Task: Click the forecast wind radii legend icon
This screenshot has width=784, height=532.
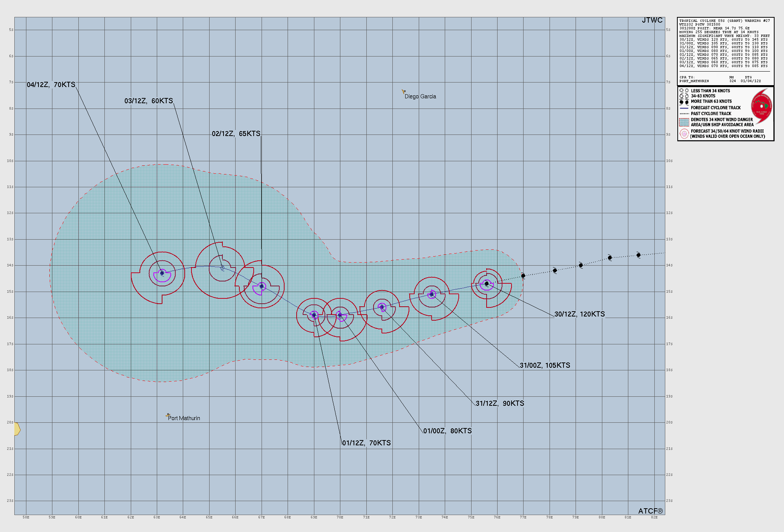Action: tap(684, 134)
